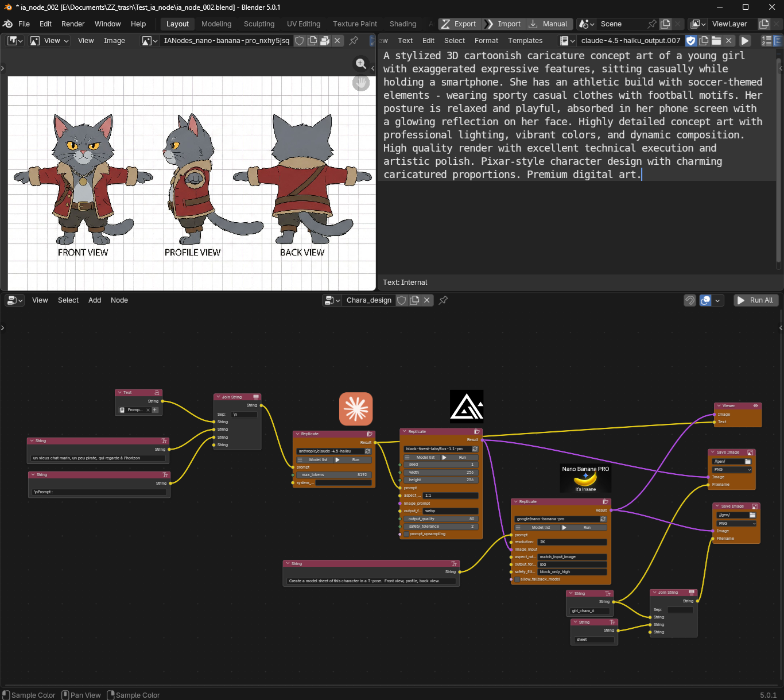Click the Run All button
The width and height of the screenshot is (784, 700).
coord(756,300)
